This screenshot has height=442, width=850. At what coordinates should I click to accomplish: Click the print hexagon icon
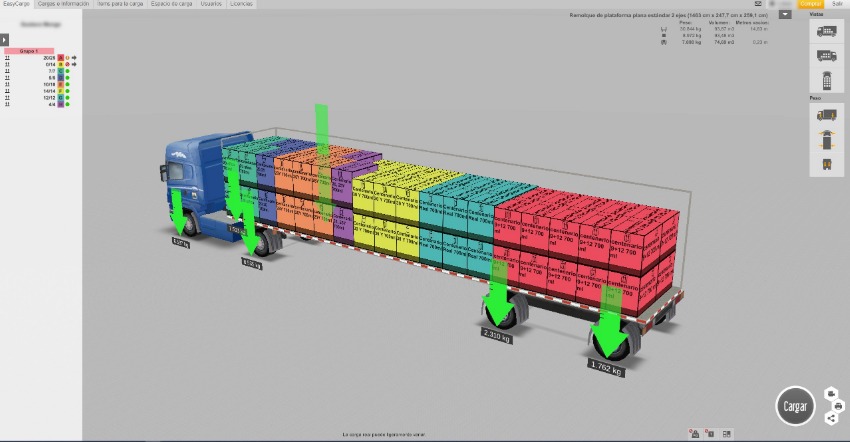tap(838, 406)
